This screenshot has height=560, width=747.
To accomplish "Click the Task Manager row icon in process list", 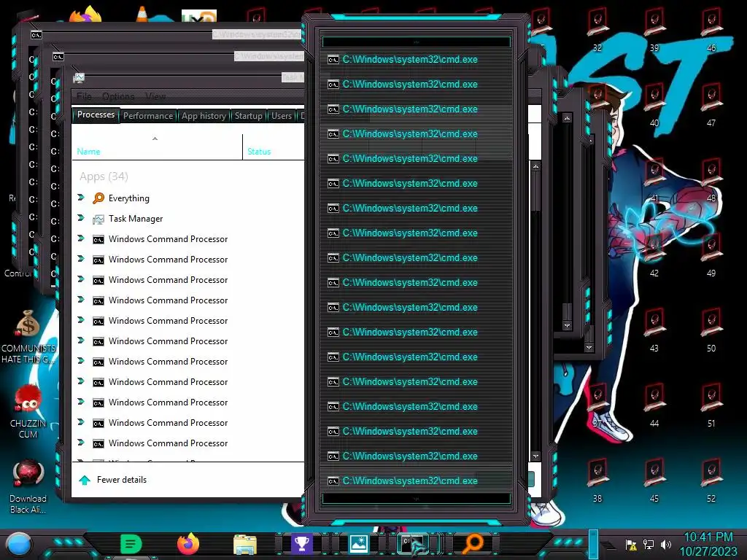I will click(98, 219).
